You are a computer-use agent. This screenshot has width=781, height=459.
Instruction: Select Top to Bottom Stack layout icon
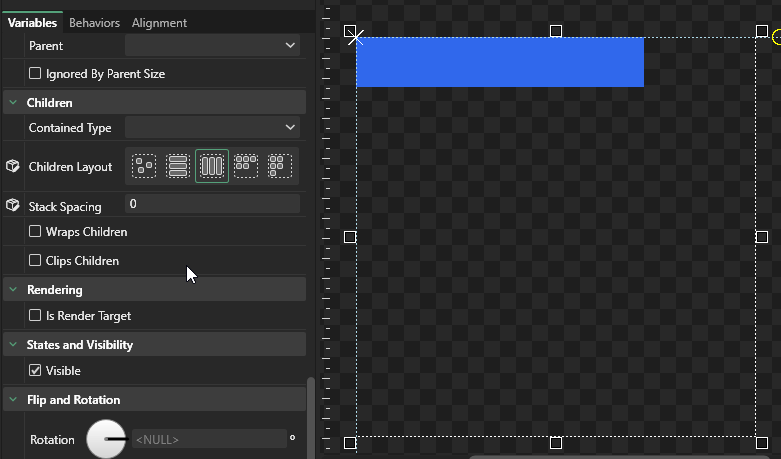[x=178, y=166]
